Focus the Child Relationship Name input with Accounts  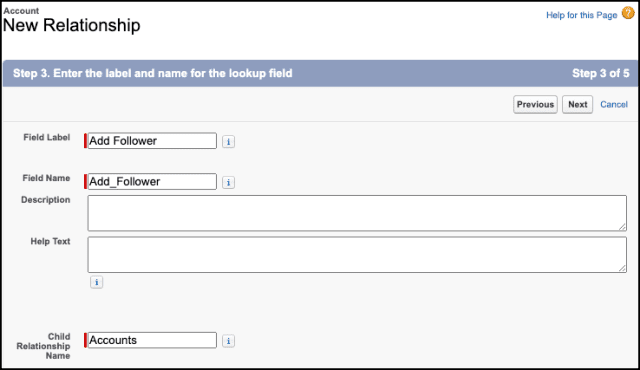click(152, 340)
